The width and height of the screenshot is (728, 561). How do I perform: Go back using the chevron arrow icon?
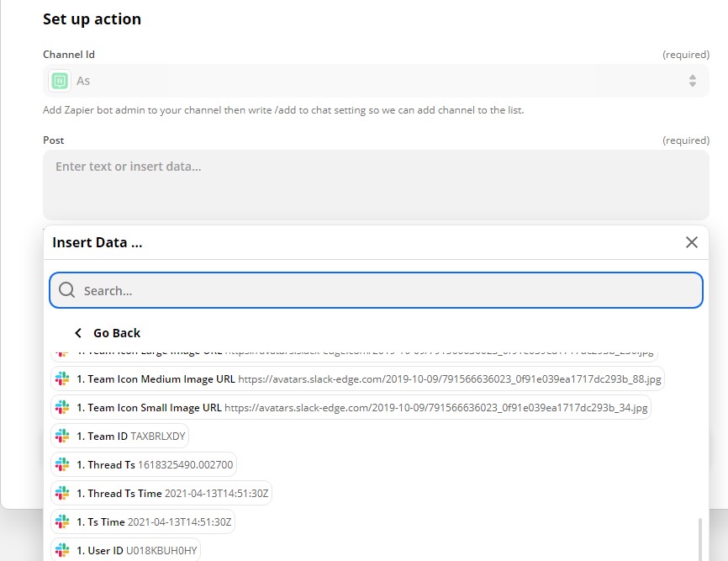78,333
